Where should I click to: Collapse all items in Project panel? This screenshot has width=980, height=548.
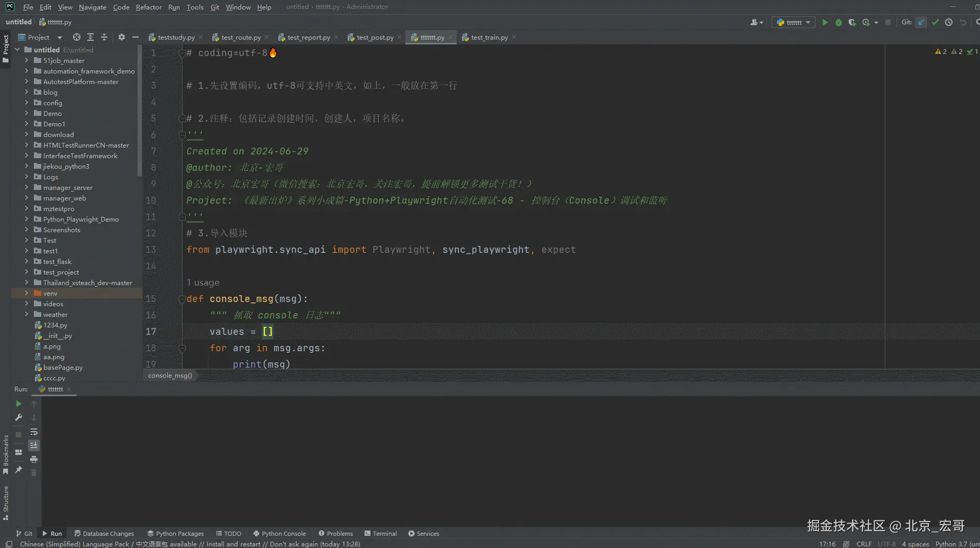[104, 37]
